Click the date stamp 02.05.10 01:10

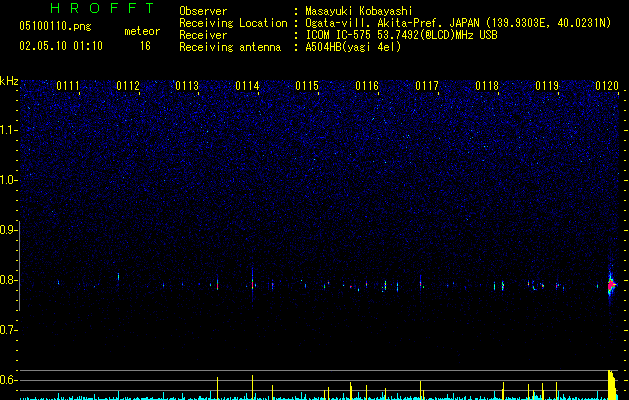pos(61,46)
